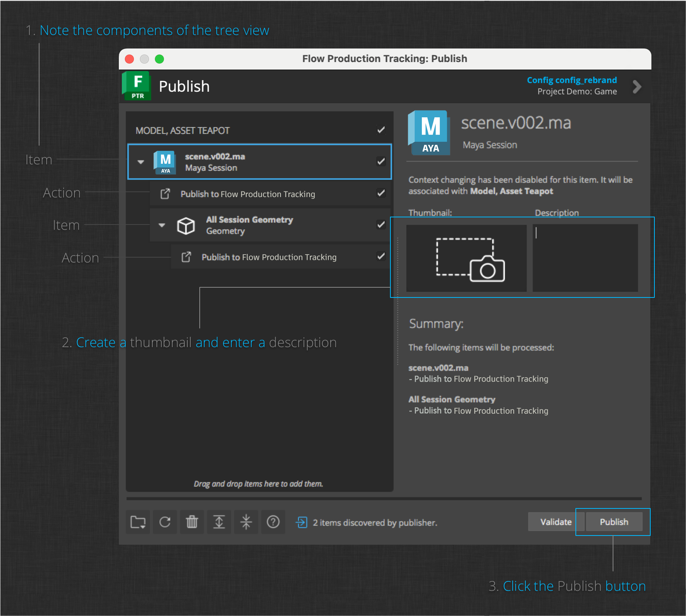Collapse the All Session Geometry item

point(162,225)
